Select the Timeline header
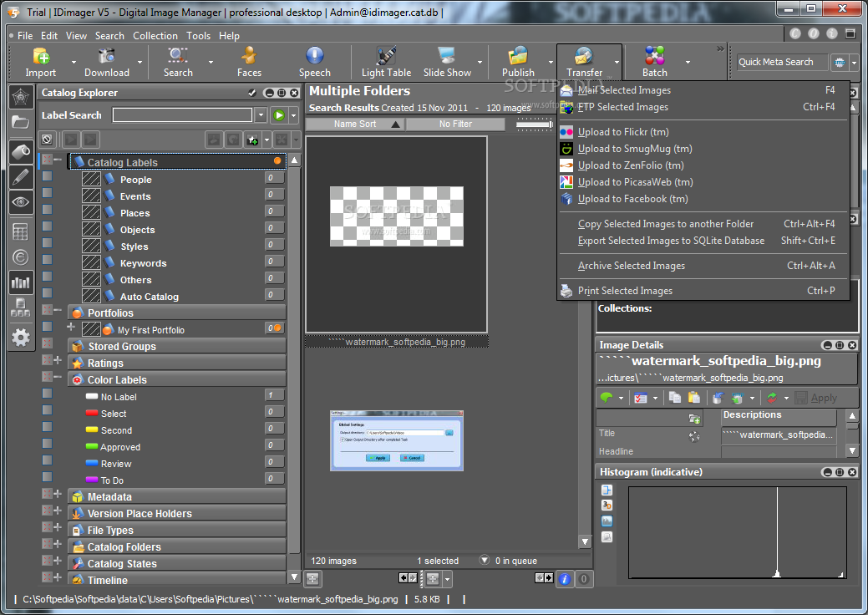 click(177, 580)
